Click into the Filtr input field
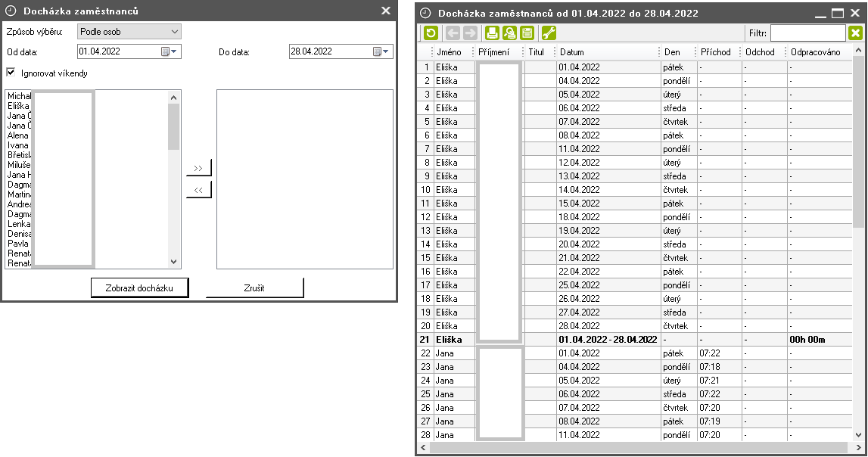868x457 pixels. tap(807, 33)
